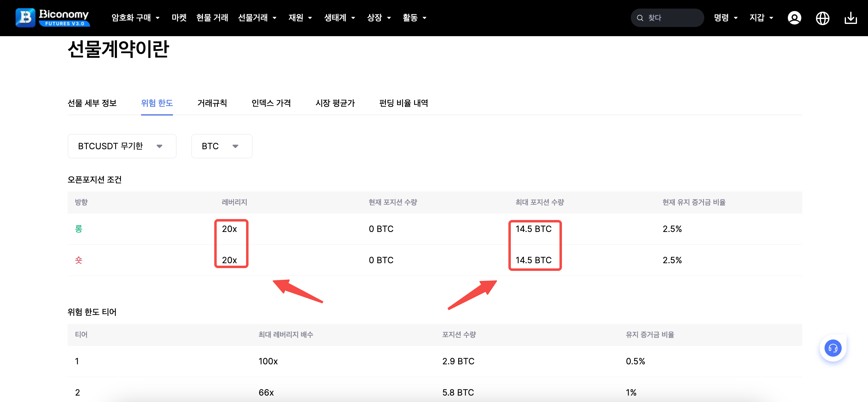Switch to the 시장 평균가 tab
This screenshot has width=868, height=402.
[x=335, y=103]
